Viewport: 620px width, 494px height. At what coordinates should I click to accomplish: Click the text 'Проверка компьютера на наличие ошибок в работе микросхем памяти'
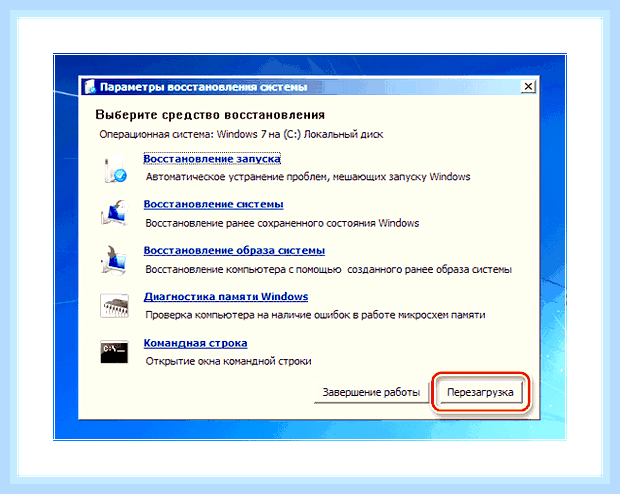315,315
